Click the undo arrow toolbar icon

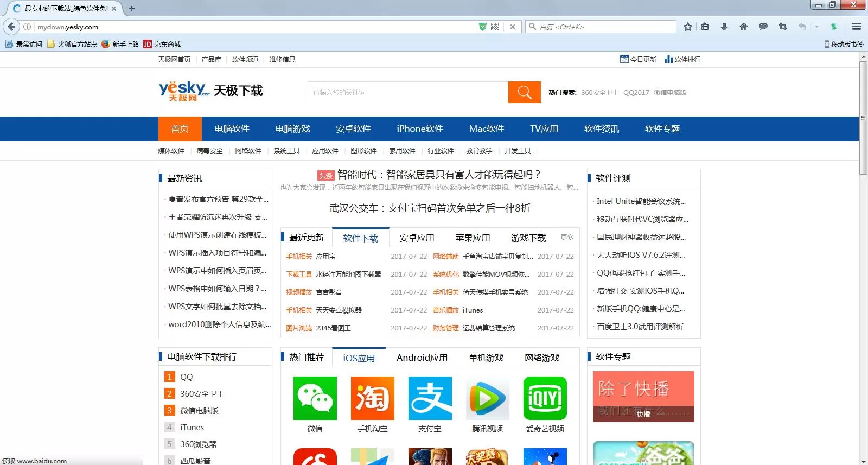[802, 27]
